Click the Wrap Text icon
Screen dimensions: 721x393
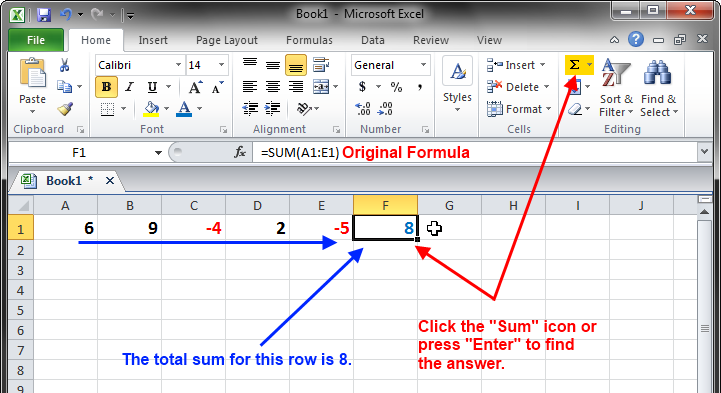[x=320, y=65]
